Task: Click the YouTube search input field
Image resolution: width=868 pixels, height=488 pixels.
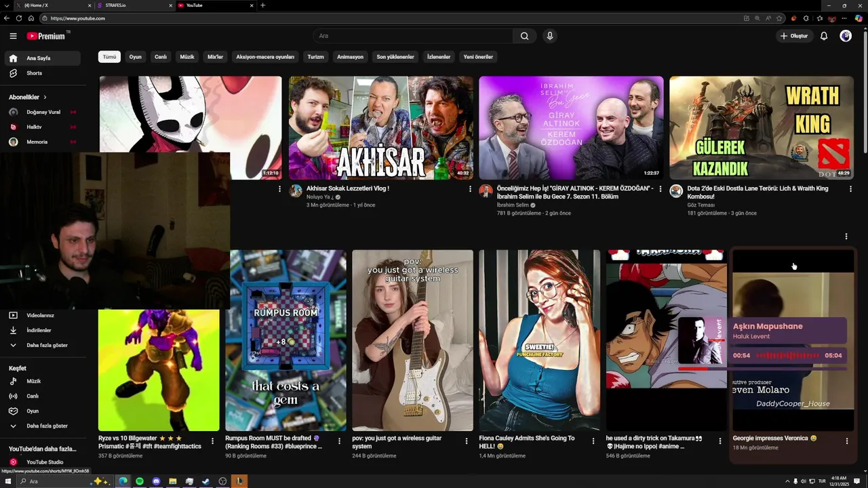Action: click(x=414, y=36)
